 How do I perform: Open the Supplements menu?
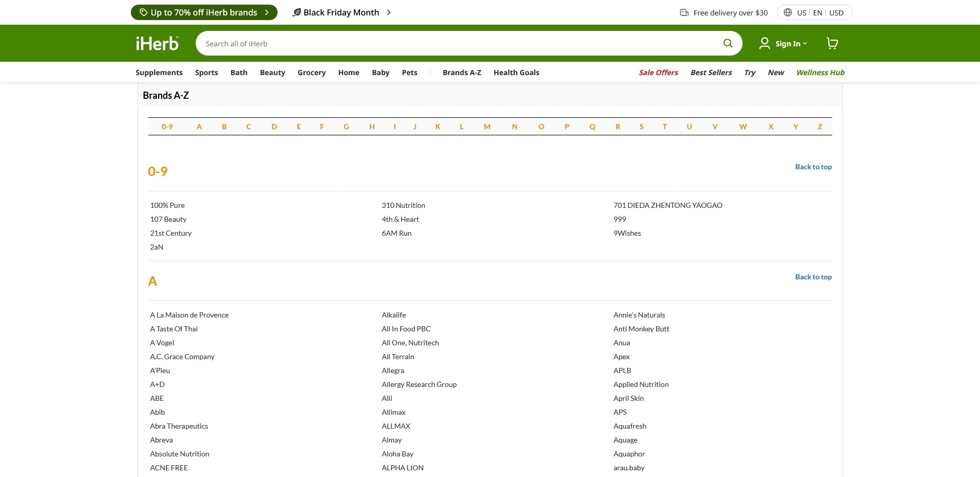pyautogui.click(x=159, y=73)
